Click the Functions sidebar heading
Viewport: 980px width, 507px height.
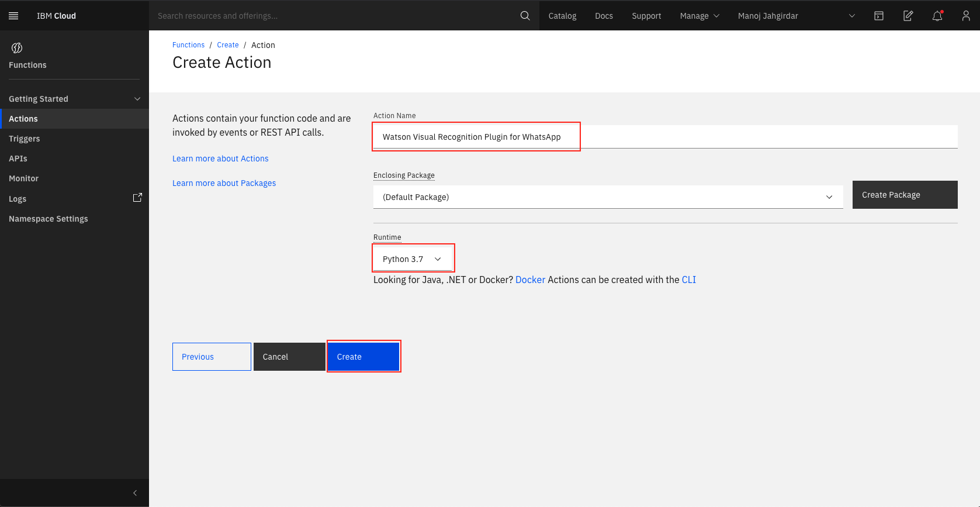click(x=27, y=65)
